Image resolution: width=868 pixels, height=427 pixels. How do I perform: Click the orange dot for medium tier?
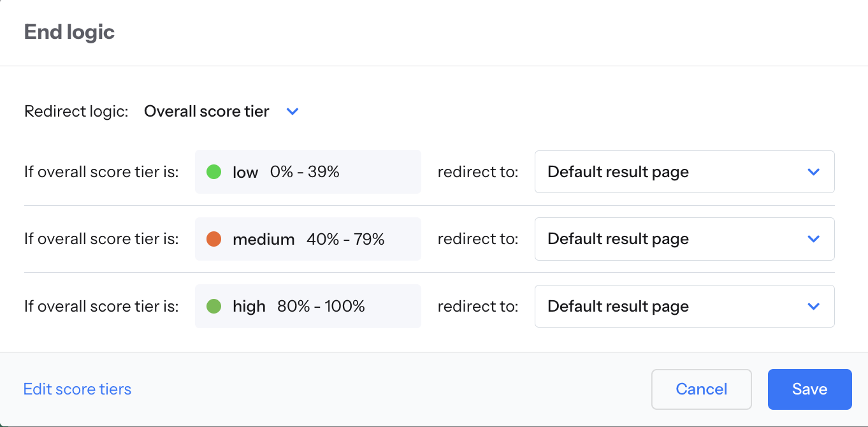(214, 239)
